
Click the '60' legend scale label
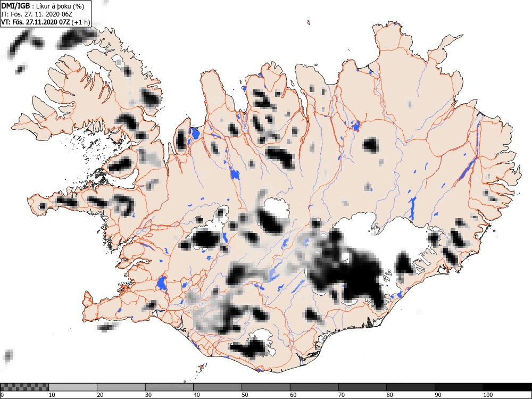click(x=293, y=395)
